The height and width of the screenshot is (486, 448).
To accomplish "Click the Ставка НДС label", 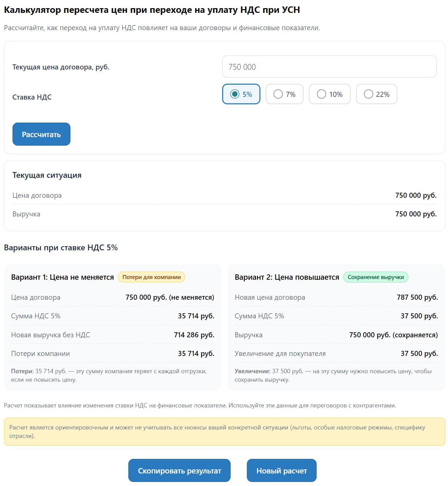I will coord(32,97).
